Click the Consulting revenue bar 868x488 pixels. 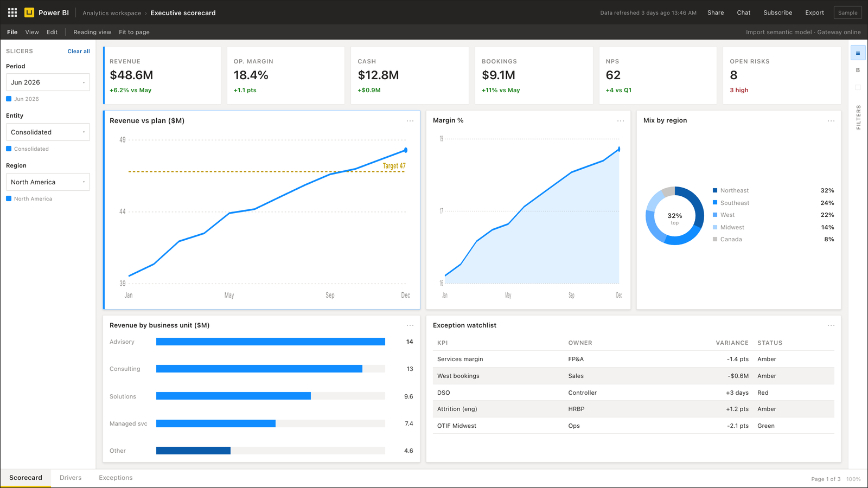[259, 369]
